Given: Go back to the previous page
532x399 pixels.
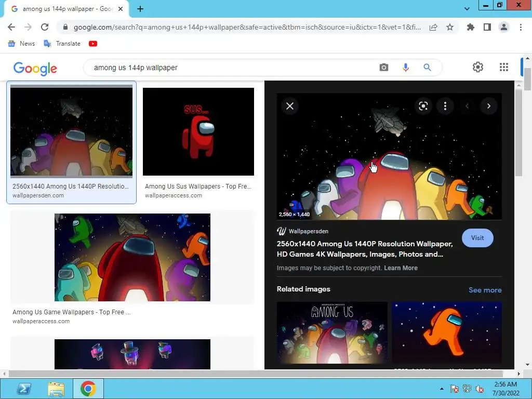Looking at the screenshot, I should (x=11, y=27).
